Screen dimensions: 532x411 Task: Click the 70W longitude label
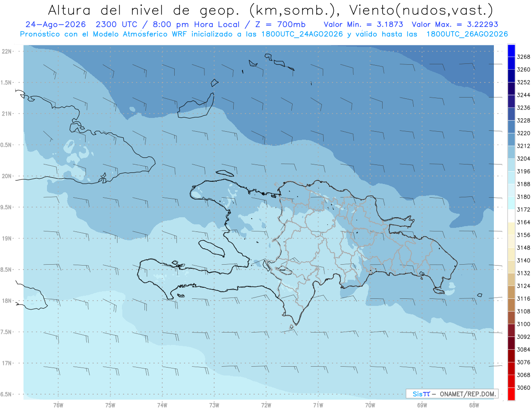(370, 405)
